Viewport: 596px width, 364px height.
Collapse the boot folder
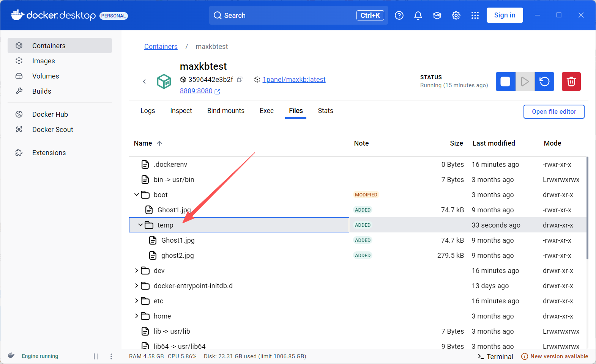coord(137,195)
